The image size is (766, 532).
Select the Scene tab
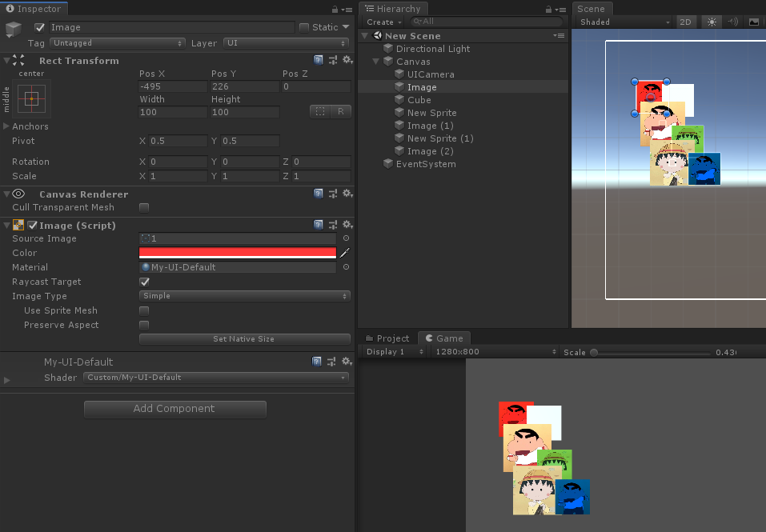point(592,9)
